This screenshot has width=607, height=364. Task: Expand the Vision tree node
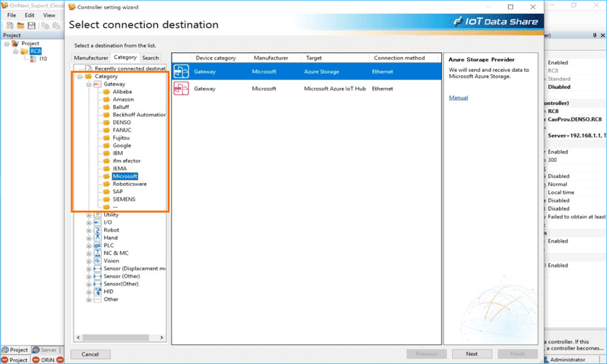coord(88,261)
